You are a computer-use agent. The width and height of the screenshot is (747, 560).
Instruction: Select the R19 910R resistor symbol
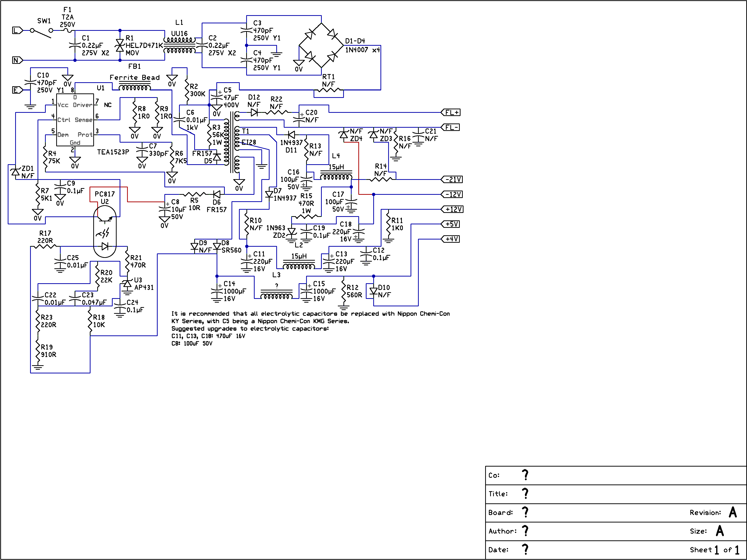click(38, 351)
